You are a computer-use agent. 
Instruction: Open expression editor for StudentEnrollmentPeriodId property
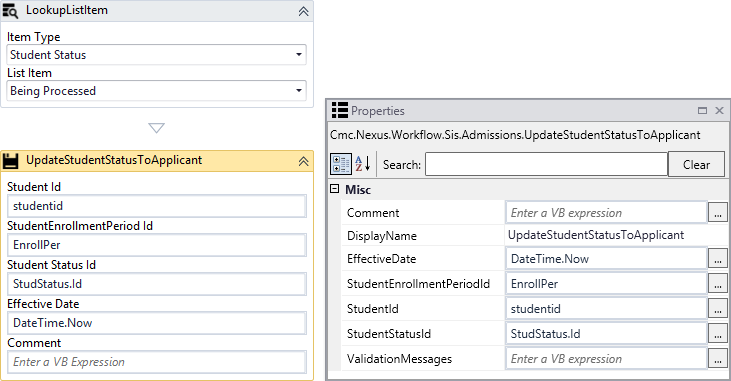tap(717, 284)
